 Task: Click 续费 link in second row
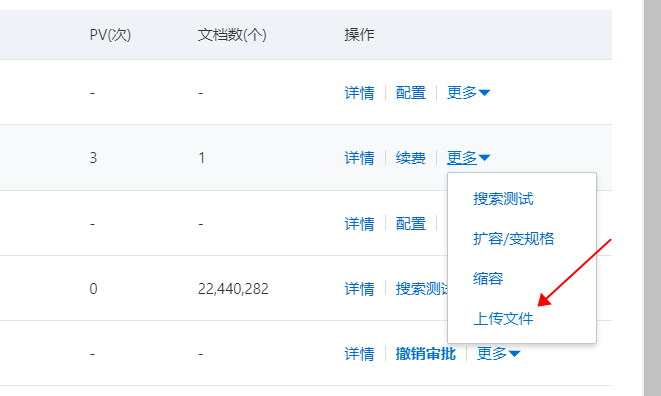point(411,158)
